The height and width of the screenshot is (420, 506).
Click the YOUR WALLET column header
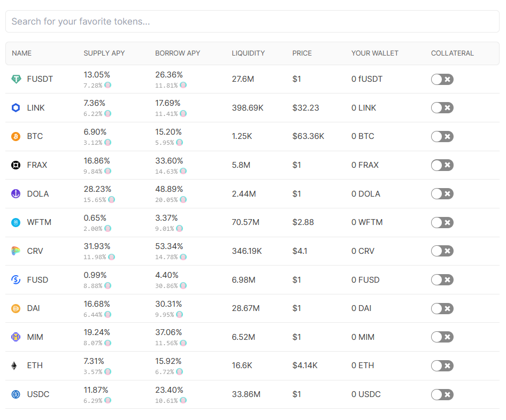click(374, 53)
